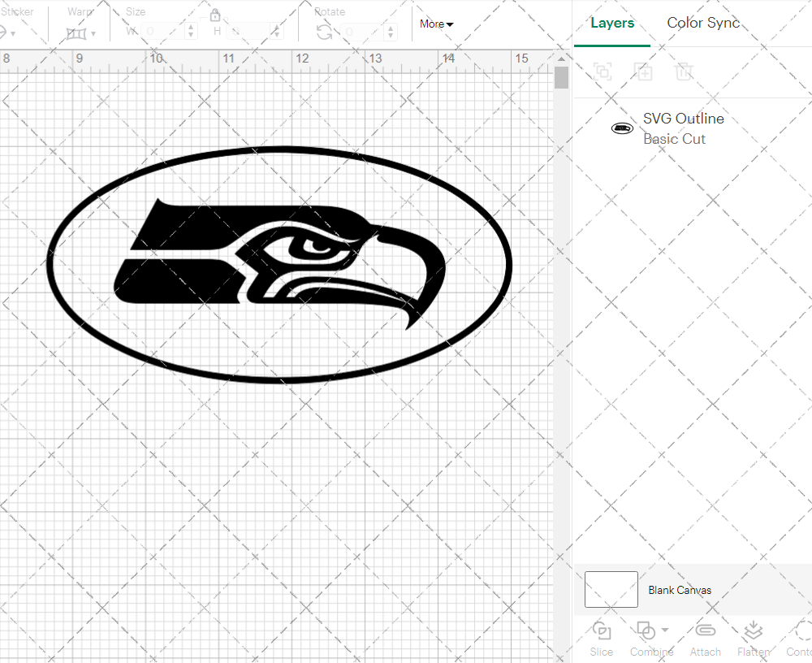Expand the Combine dropdown arrow
This screenshot has width=812, height=663.
[665, 630]
